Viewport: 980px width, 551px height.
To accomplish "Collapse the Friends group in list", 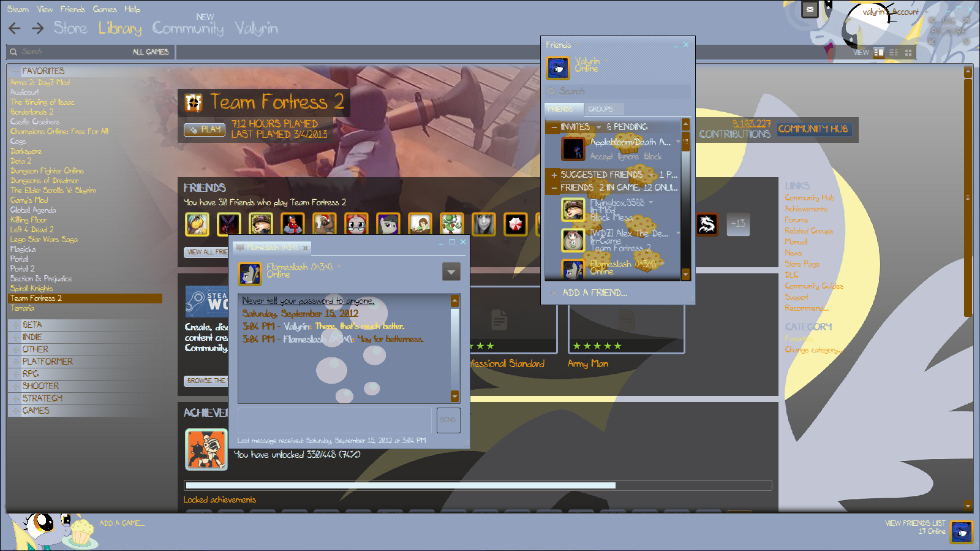I will click(x=554, y=188).
